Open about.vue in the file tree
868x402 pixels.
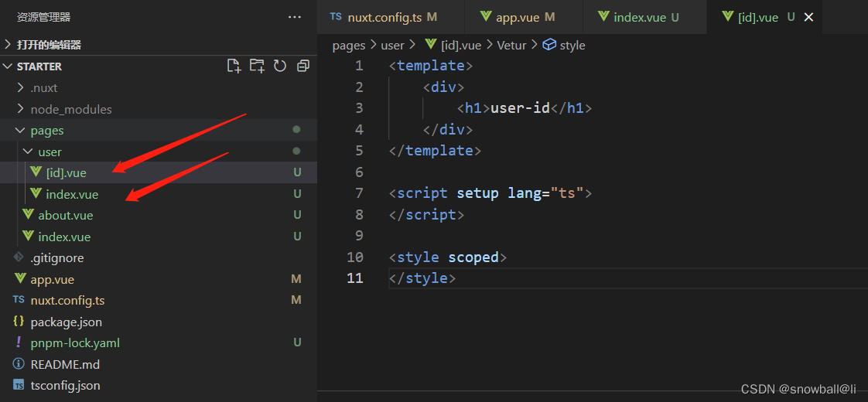click(x=65, y=216)
